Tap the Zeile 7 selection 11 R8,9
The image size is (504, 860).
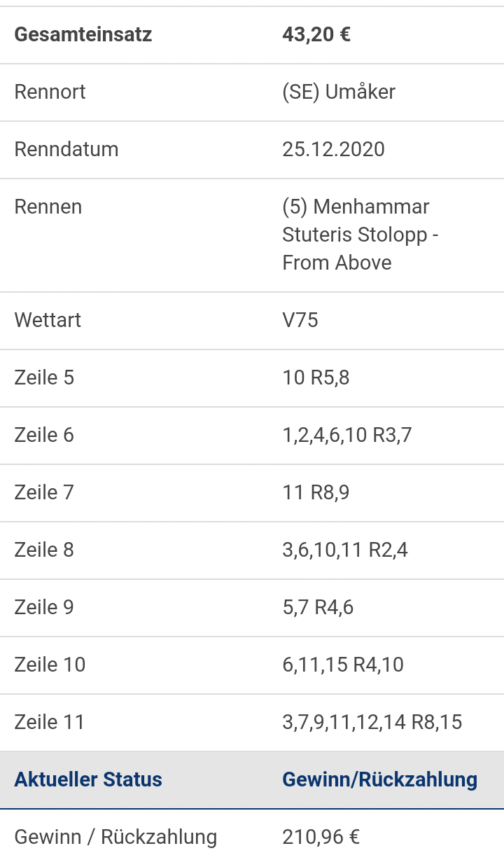tap(316, 492)
